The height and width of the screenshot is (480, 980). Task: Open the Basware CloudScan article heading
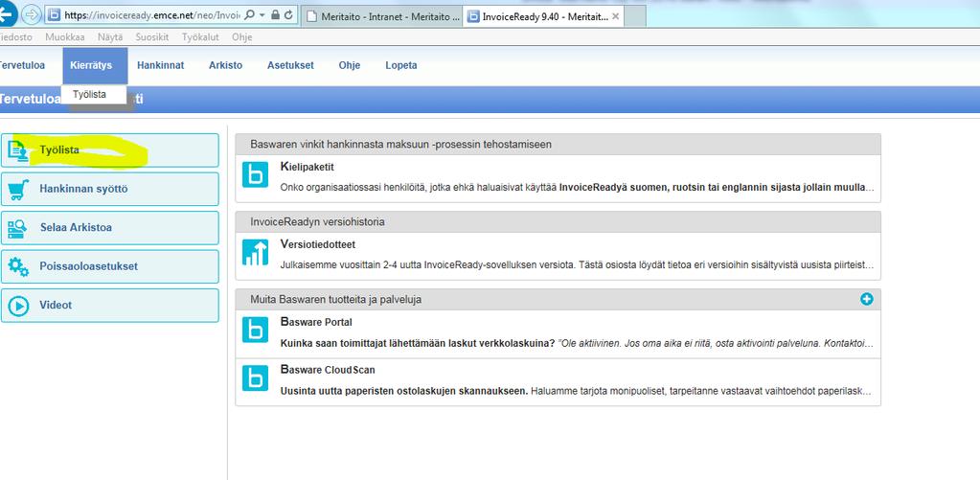pos(329,370)
